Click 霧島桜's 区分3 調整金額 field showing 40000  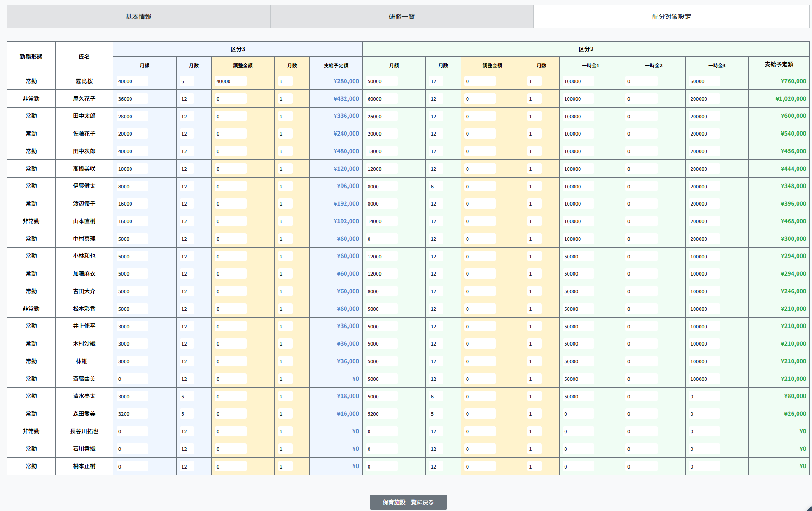coord(230,81)
